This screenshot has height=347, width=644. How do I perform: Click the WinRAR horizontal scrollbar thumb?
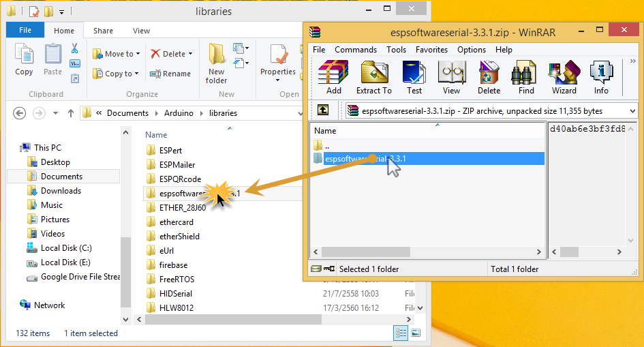(365, 252)
